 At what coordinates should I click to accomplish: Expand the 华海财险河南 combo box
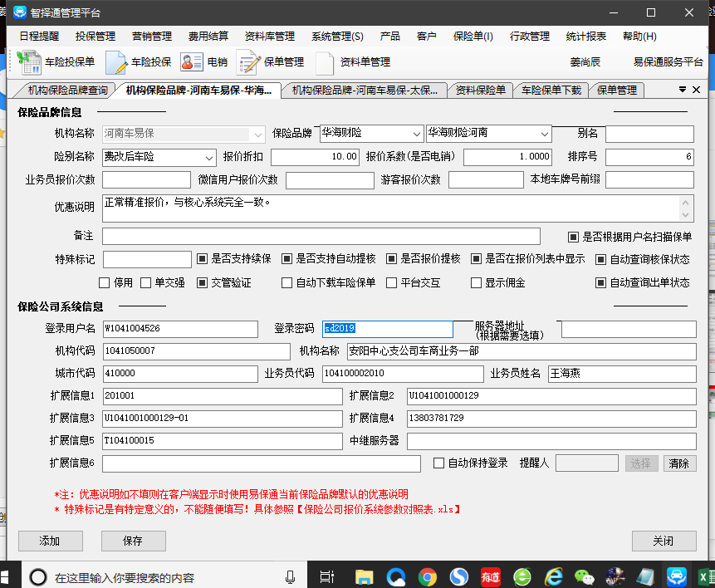[x=543, y=134]
